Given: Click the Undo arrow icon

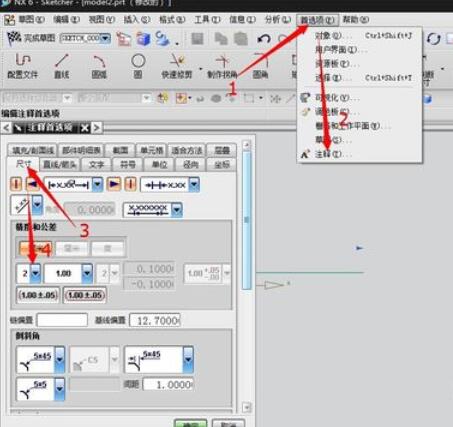Looking at the screenshot, I should coord(264,39).
